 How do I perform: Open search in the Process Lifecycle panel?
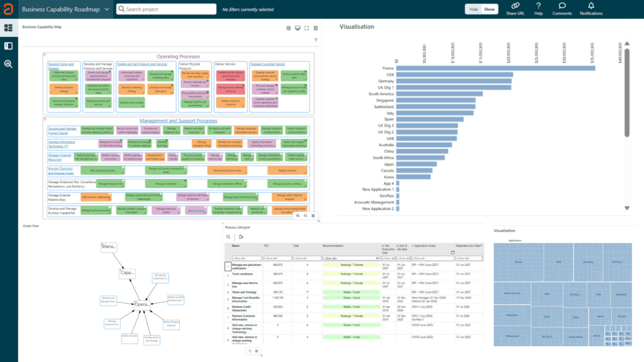tap(228, 236)
